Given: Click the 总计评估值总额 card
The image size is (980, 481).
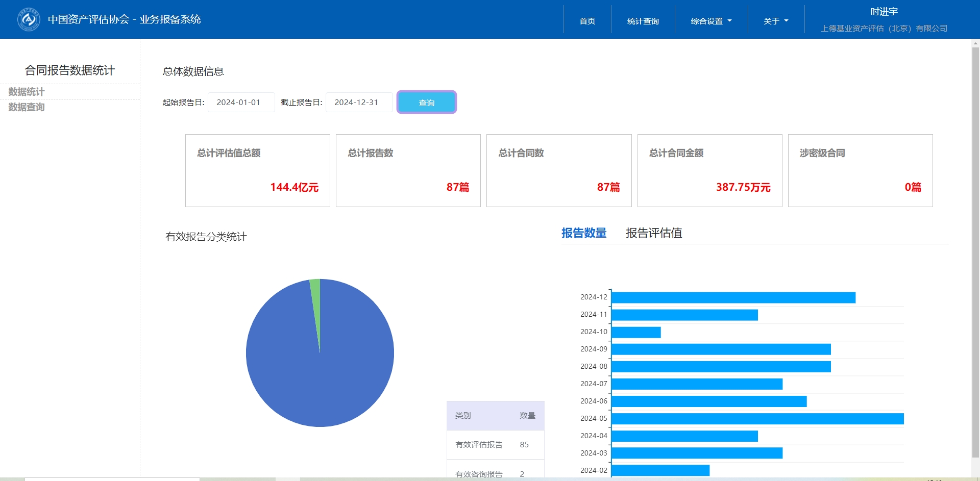Looking at the screenshot, I should (257, 170).
